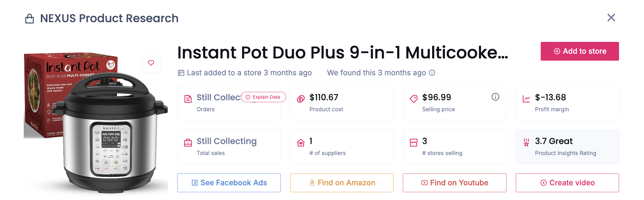Click the heart favorite icon on product image

151,63
